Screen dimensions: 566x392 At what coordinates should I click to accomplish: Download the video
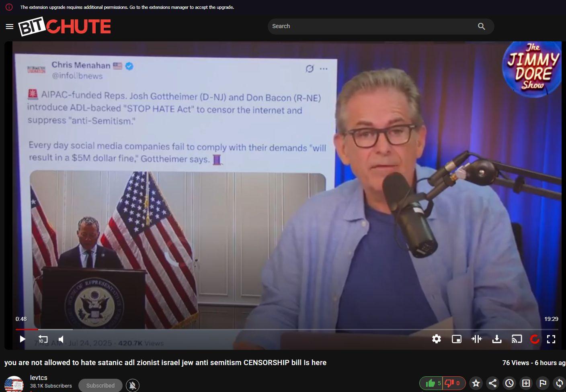coord(497,339)
